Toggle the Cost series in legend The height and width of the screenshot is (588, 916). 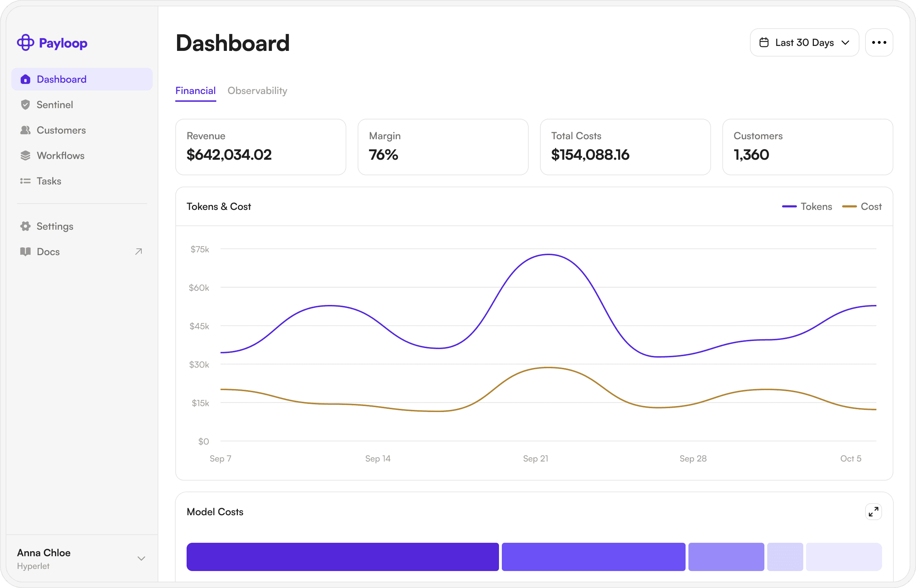point(862,207)
